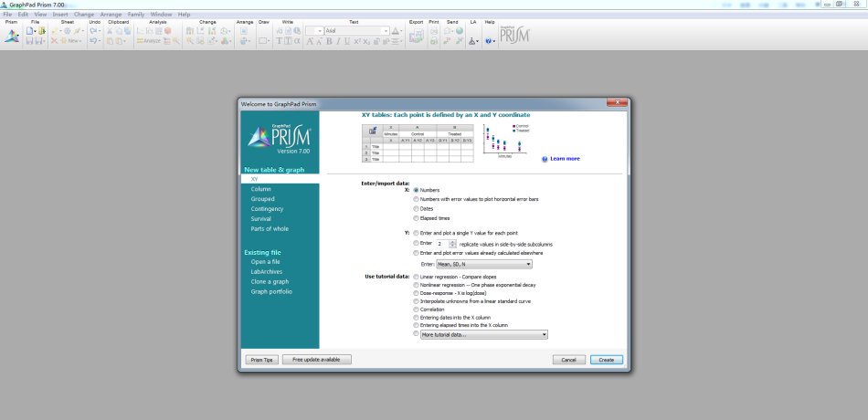This screenshot has height=420, width=868.
Task: Open the Mean, SD, N dropdown
Action: point(484,265)
